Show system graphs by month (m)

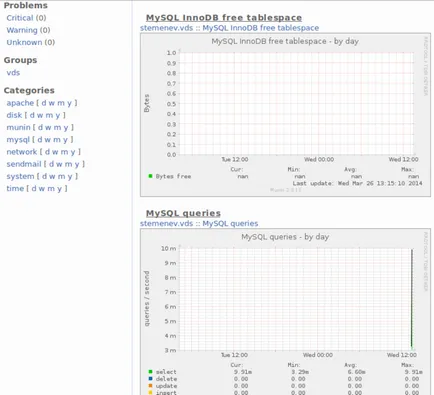click(61, 176)
